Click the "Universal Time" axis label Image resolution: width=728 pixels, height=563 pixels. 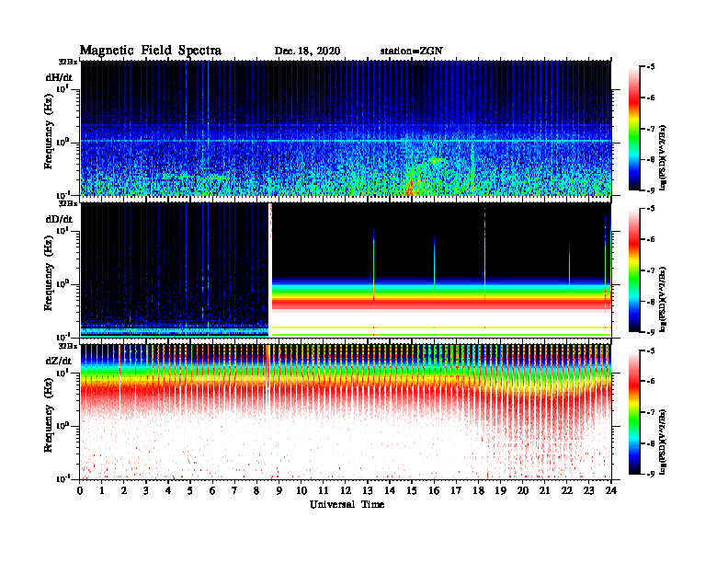pyautogui.click(x=347, y=504)
